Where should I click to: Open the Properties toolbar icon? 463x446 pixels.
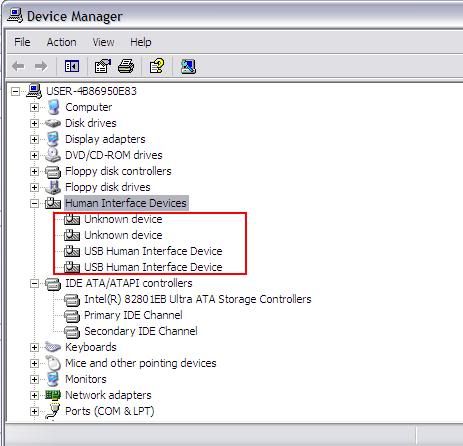point(102,66)
